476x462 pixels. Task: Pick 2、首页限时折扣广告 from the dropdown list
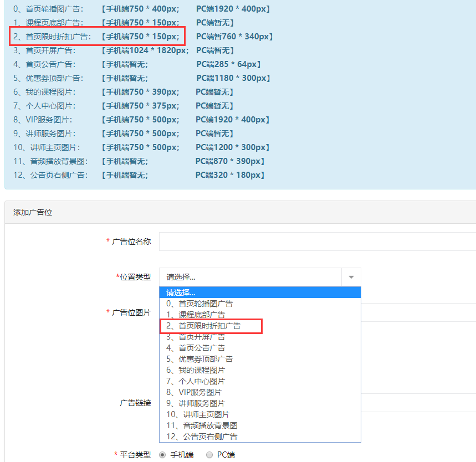tap(260, 326)
